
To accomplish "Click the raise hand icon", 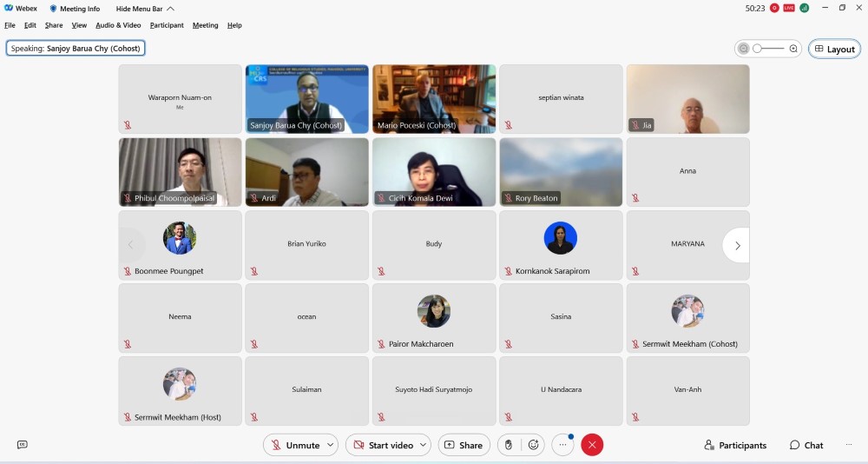I will click(x=509, y=445).
